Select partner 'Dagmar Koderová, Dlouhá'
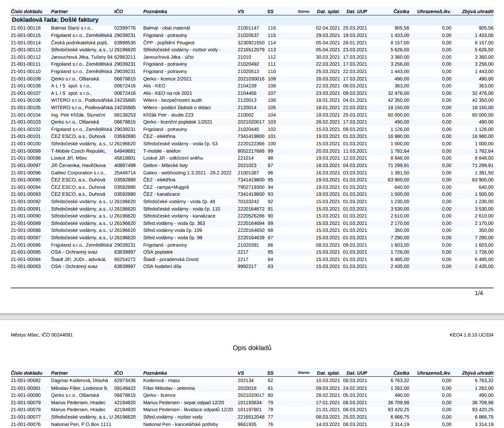Image resolution: width=504 pixels, height=428 pixels. [x=80, y=380]
